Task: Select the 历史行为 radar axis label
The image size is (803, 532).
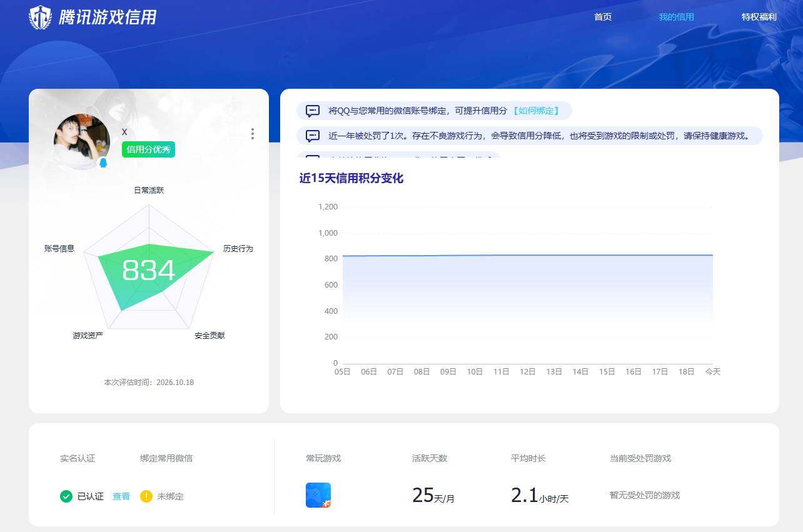Action: 238,248
